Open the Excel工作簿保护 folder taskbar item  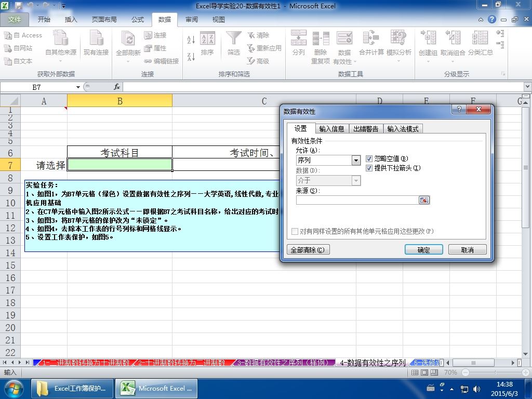point(72,389)
